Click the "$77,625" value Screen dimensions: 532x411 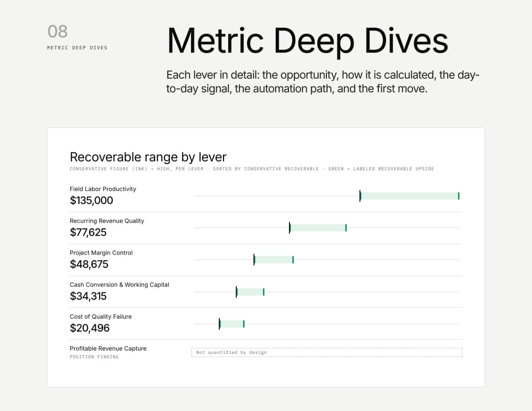(x=88, y=232)
